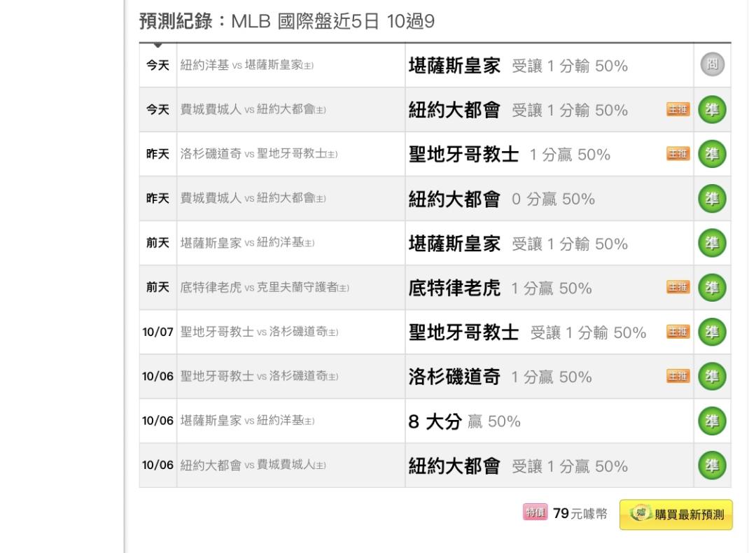Image resolution: width=756 pixels, height=553 pixels.
Task: Click the 主推 tag on the 洛杉磯道奇 1分贏 row
Action: [x=678, y=376]
